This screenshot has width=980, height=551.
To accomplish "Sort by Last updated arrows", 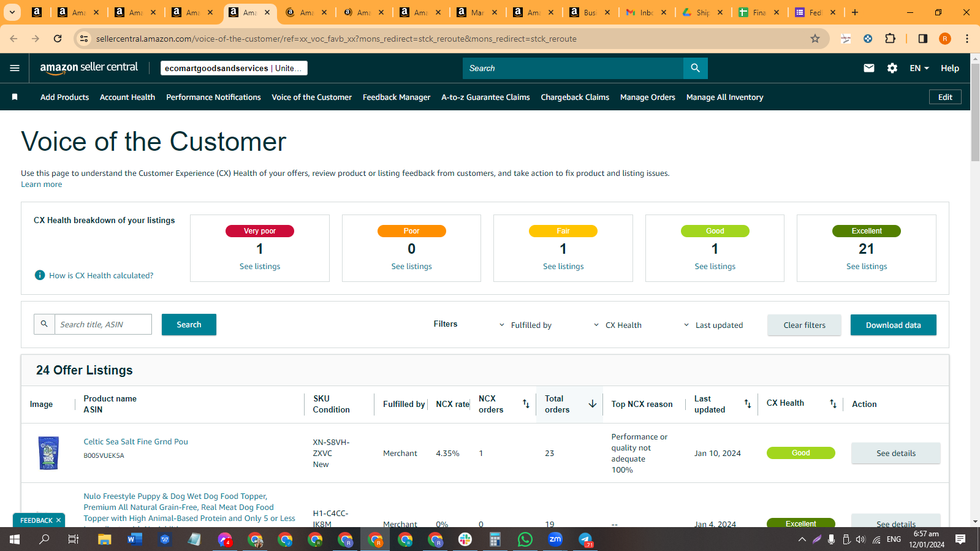I will (x=748, y=403).
